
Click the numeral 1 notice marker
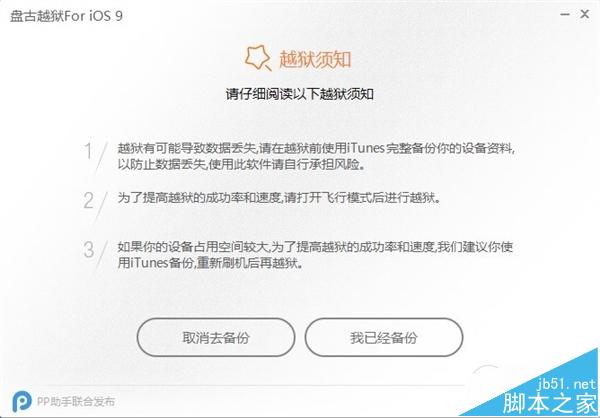point(88,151)
